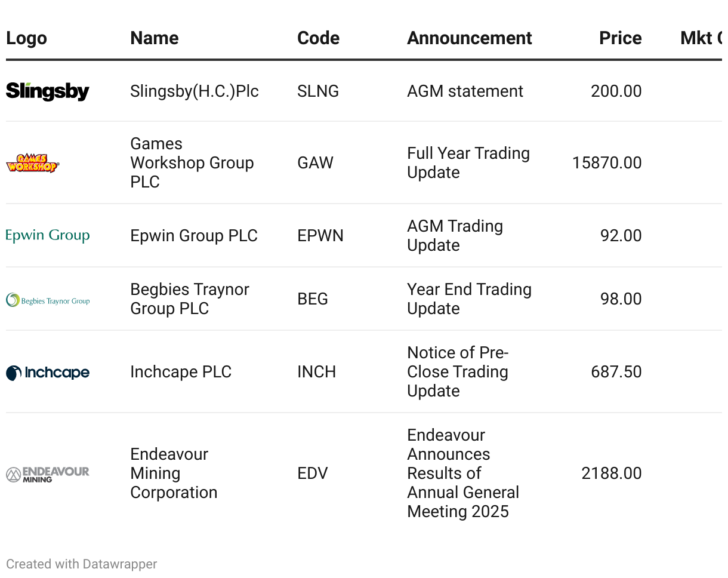Click the Endeavour Mining price 2188.00
Image resolution: width=728 pixels, height=578 pixels.
pos(611,474)
